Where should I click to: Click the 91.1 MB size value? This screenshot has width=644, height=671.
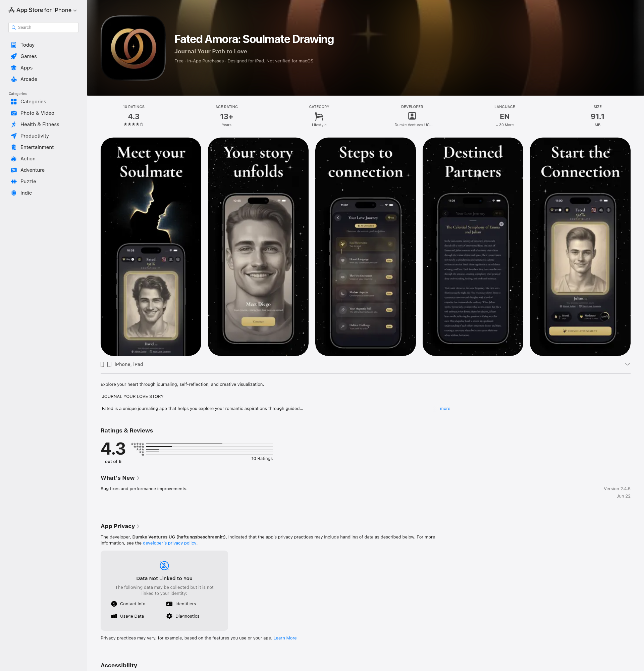tap(597, 116)
